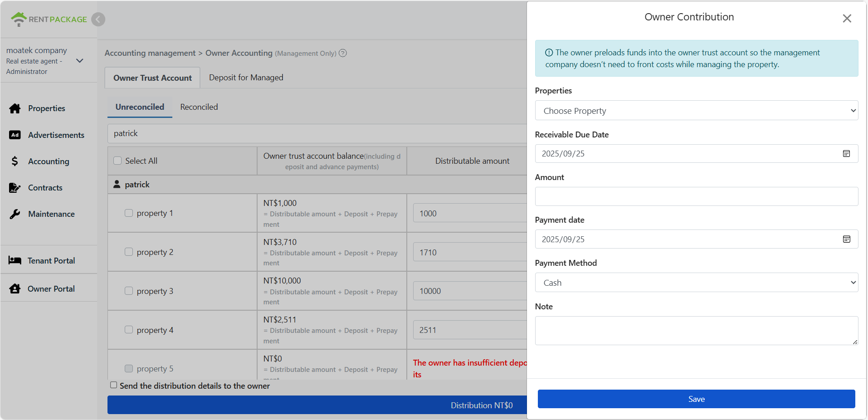
Task: Switch to Deposit for Managed tab
Action: coord(246,78)
